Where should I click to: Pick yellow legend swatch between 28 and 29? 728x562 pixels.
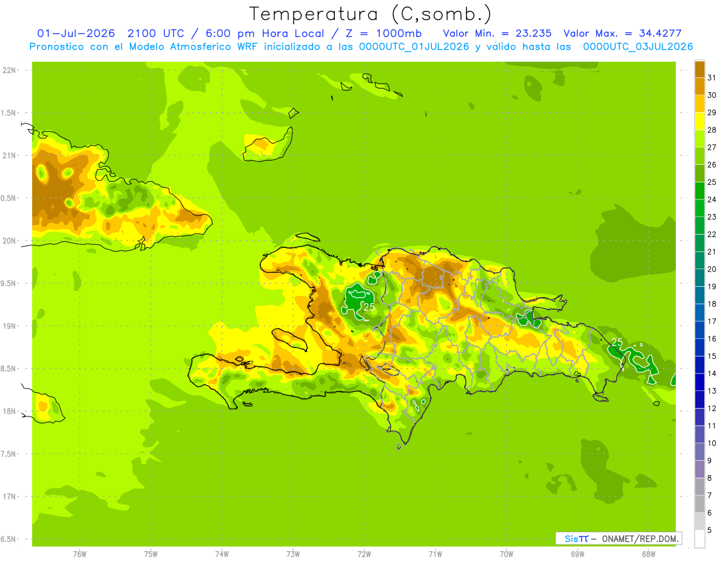pos(700,121)
